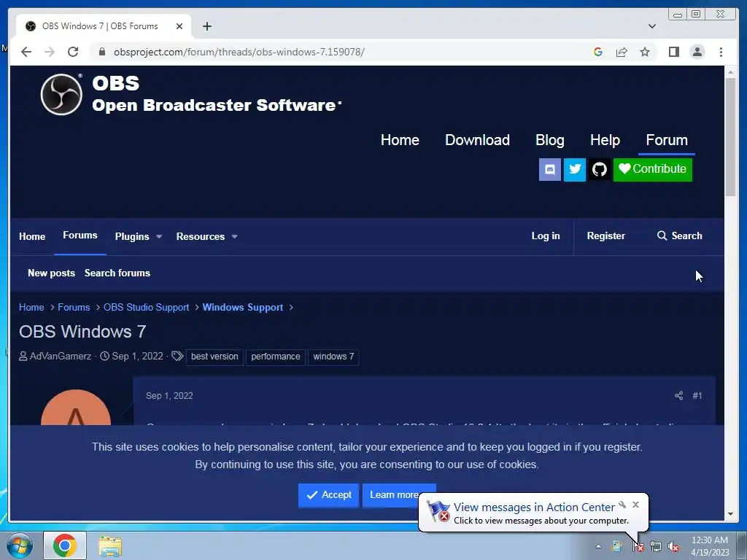
Task: Open the Chrome profile avatar
Action: click(697, 52)
